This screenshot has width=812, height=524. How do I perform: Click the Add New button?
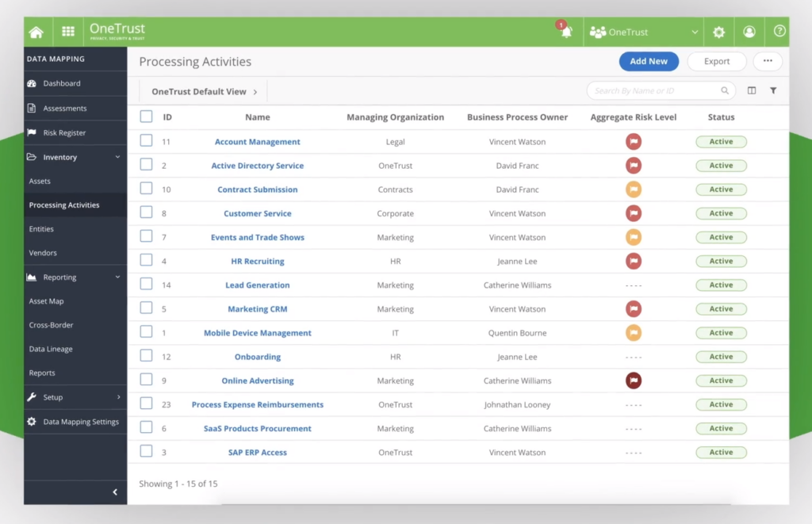(649, 61)
